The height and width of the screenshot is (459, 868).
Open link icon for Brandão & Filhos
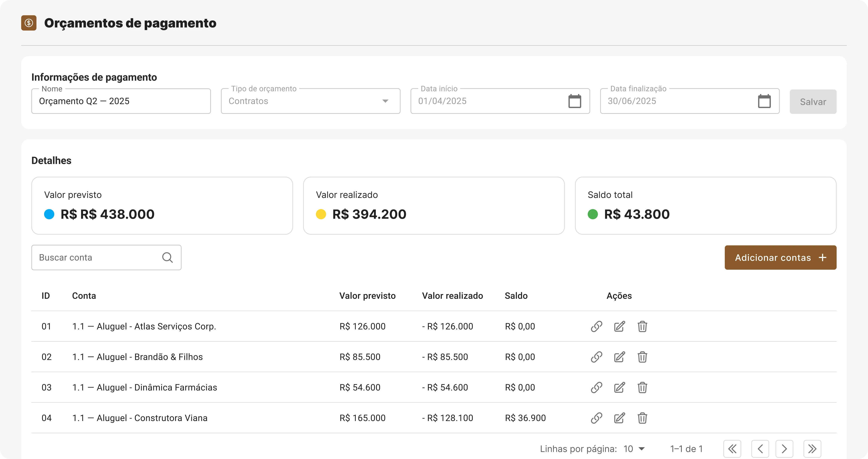click(x=597, y=357)
